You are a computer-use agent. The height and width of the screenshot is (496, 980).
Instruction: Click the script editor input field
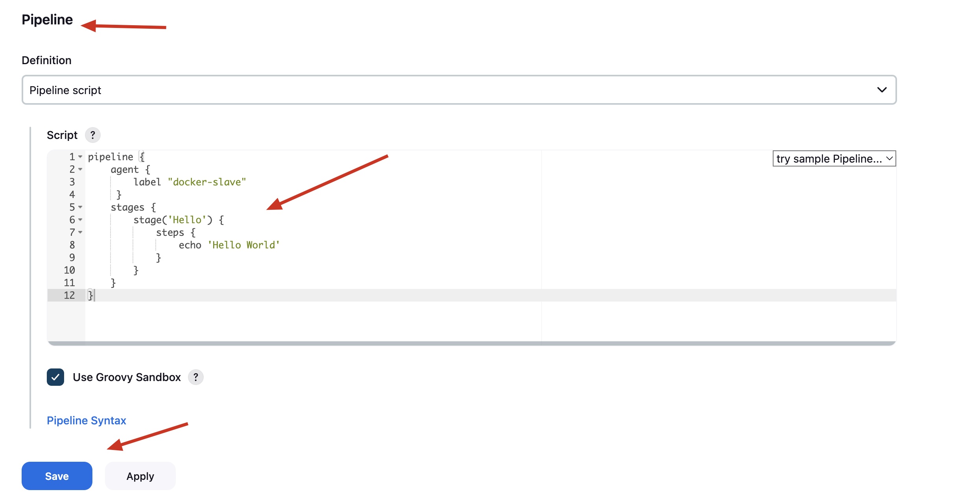click(472, 247)
